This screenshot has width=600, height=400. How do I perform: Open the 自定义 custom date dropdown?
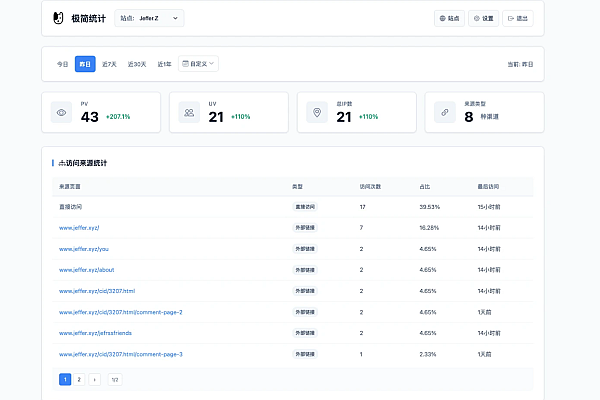click(x=198, y=64)
